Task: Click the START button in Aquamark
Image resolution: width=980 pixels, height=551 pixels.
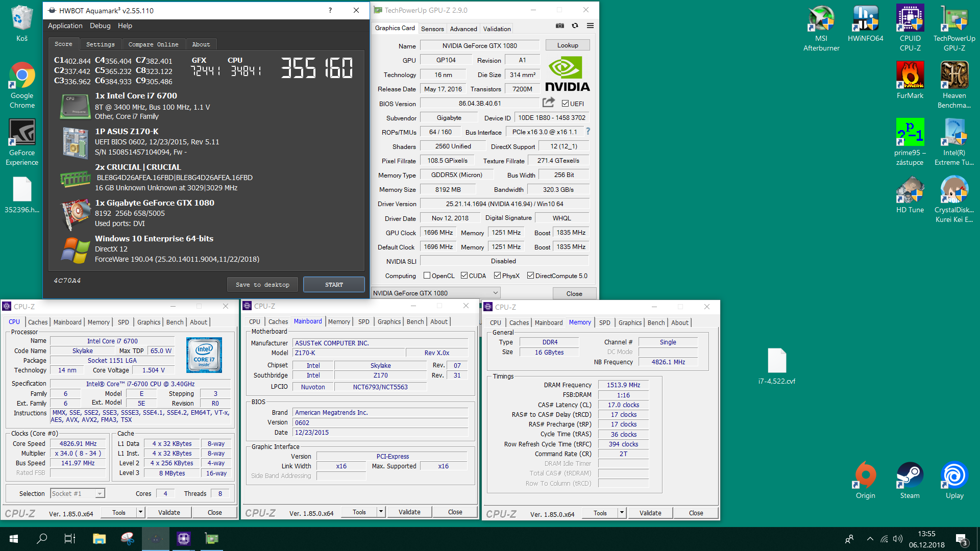Action: point(334,285)
